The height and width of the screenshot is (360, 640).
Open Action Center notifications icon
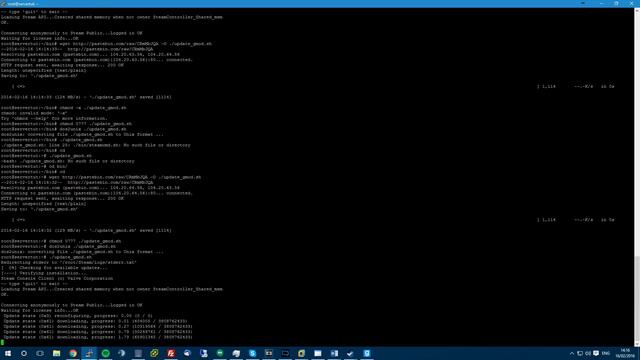[596, 353]
